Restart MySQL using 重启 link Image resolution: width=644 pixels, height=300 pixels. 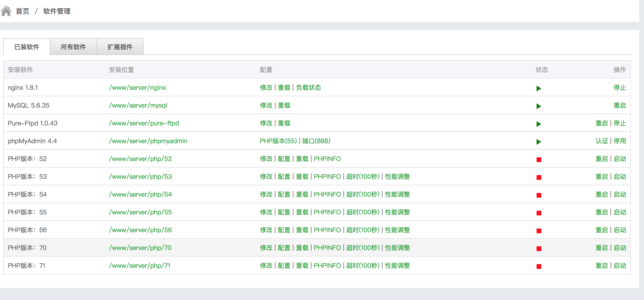click(x=619, y=105)
